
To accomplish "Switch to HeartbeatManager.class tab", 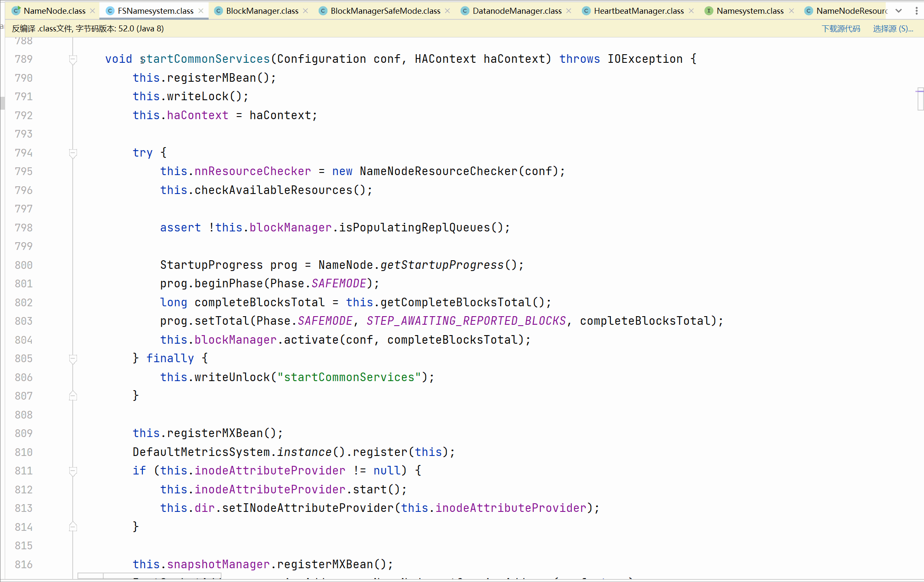I will pyautogui.click(x=638, y=11).
